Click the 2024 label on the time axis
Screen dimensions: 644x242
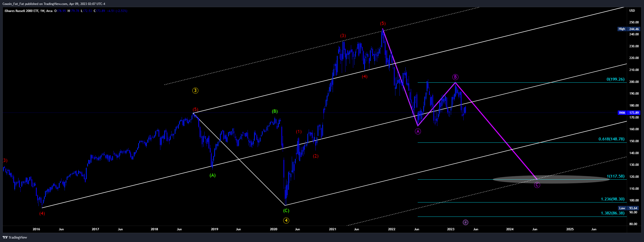[510, 229]
